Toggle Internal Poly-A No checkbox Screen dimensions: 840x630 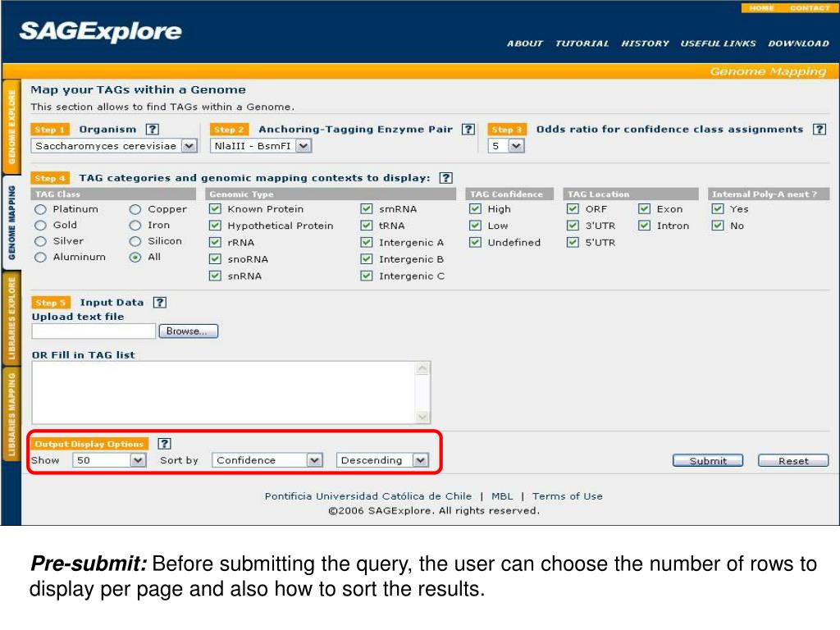tap(718, 226)
